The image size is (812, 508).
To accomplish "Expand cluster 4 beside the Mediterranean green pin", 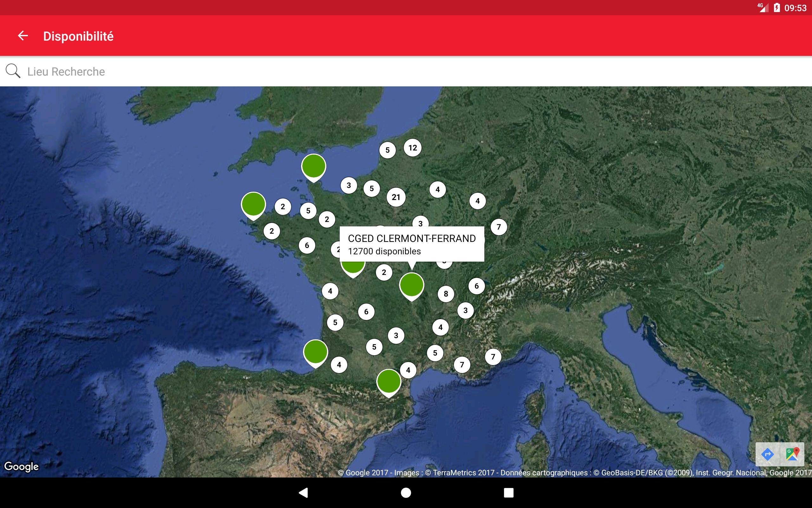I will 408,370.
